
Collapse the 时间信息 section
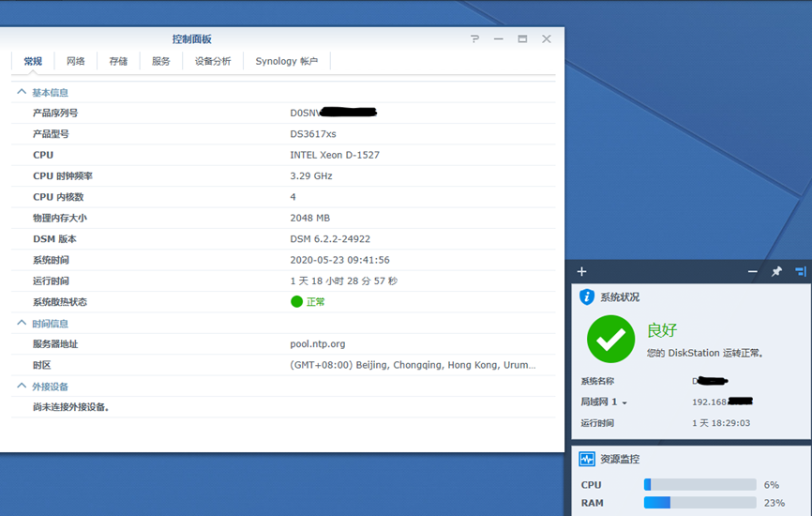coord(22,324)
